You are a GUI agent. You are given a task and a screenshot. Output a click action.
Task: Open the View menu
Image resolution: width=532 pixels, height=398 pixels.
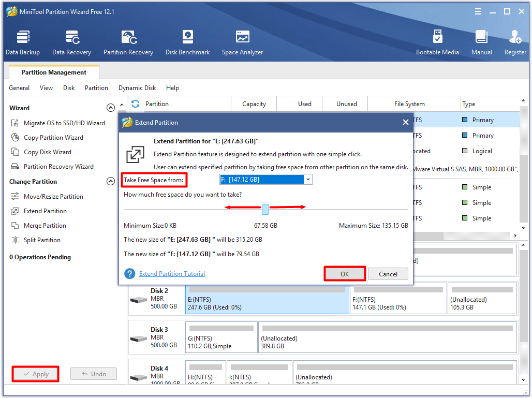click(46, 88)
